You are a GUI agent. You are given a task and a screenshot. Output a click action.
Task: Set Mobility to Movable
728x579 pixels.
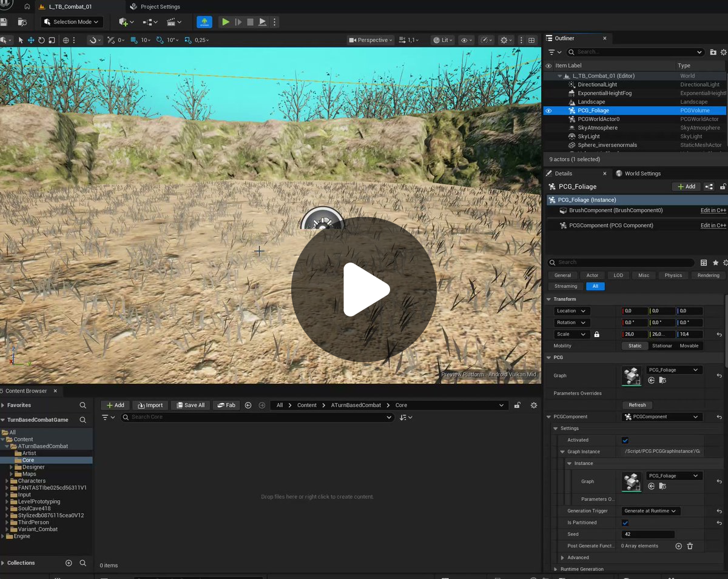click(x=689, y=346)
